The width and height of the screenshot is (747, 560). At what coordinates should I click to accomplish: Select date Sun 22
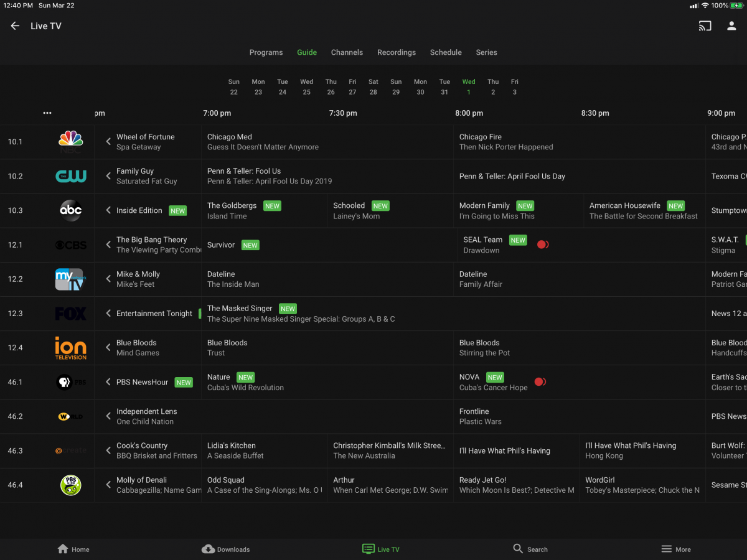point(233,86)
